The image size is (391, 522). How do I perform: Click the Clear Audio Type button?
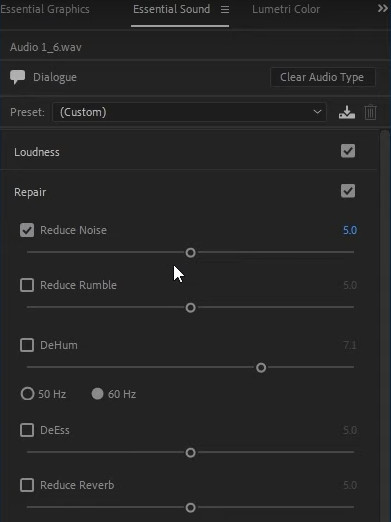pos(323,77)
